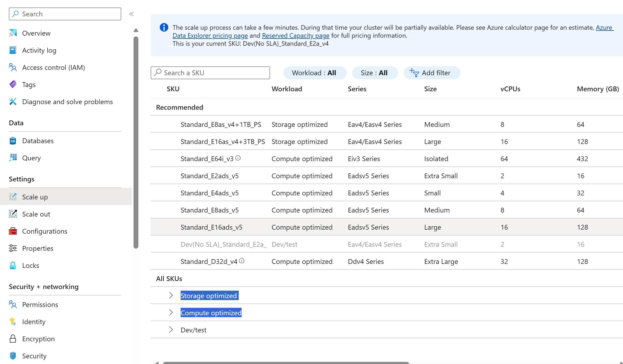Click the Search a SKU input field
Image resolution: width=623 pixels, height=364 pixels.
[x=210, y=73]
